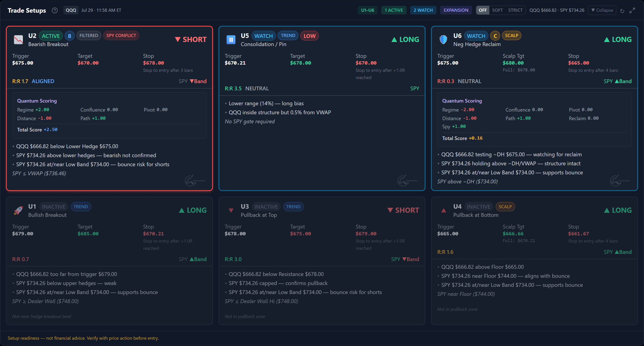
Task: Click the U6 SPY ▲Band indicator
Action: click(x=618, y=81)
